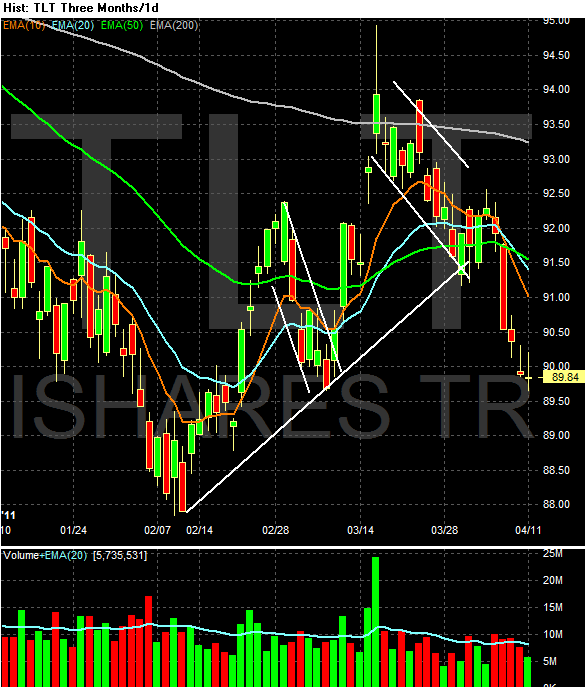
Task: Click the 91.50 price axis label
Action: [x=556, y=262]
